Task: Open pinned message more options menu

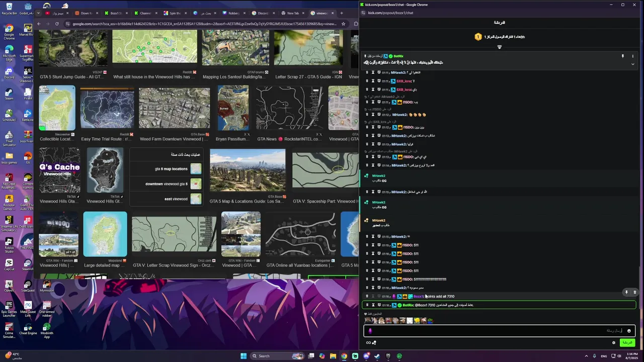Action: pos(633,56)
